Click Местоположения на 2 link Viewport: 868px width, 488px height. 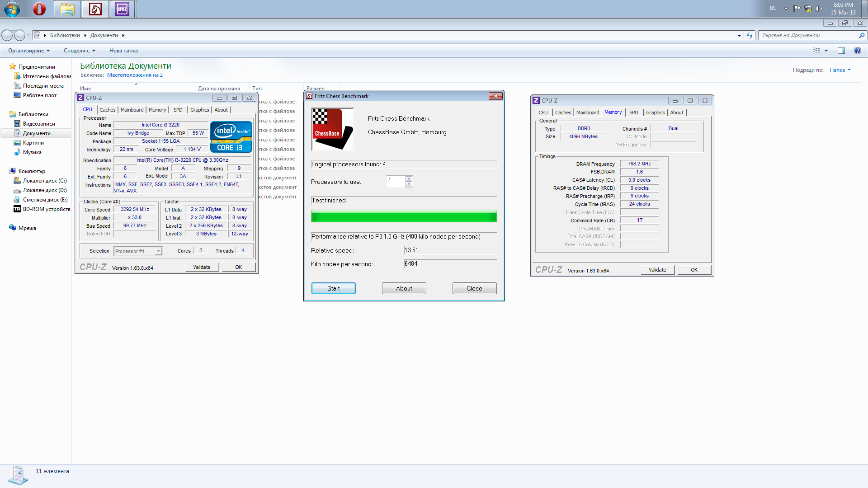pyautogui.click(x=135, y=75)
